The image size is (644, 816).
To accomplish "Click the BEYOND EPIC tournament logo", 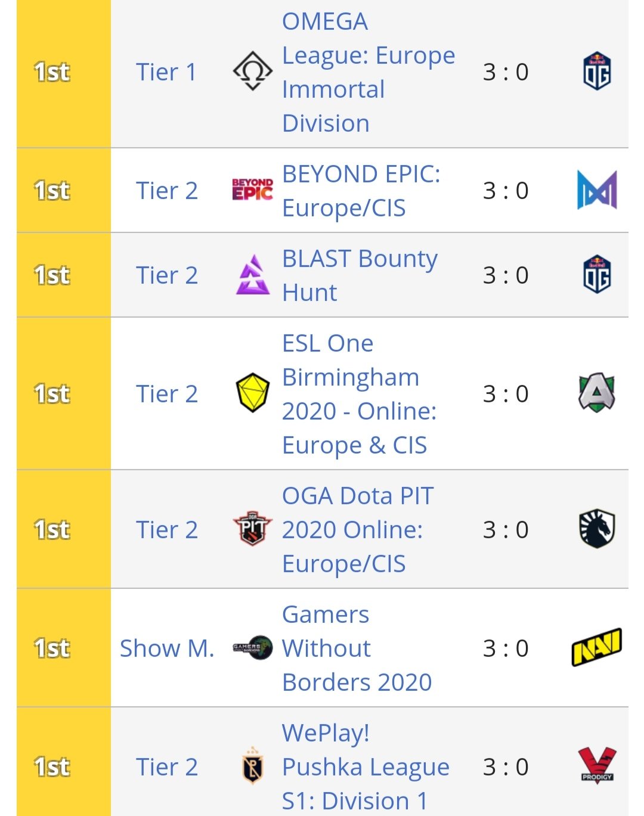I will coord(252,190).
